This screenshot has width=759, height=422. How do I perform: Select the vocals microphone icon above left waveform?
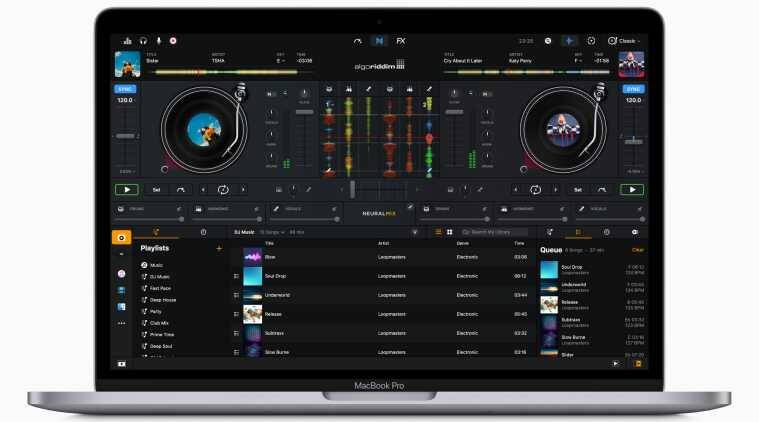pyautogui.click(x=368, y=90)
